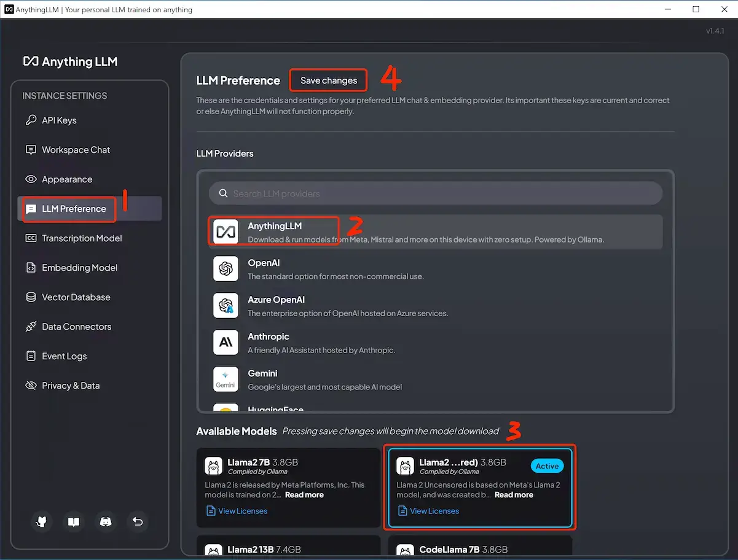Viewport: 738px width, 560px height.
Task: Click the AnythingLLM provider logo
Action: point(226,232)
